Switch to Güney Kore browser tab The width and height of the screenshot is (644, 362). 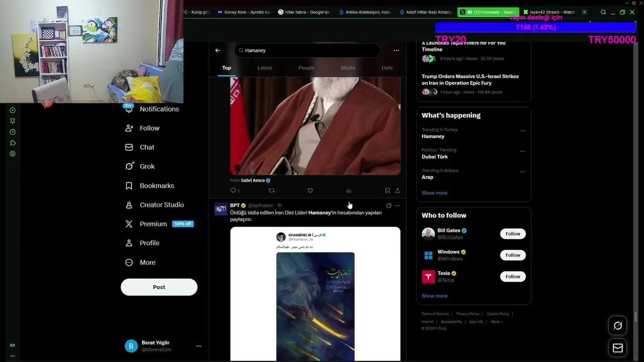click(244, 12)
